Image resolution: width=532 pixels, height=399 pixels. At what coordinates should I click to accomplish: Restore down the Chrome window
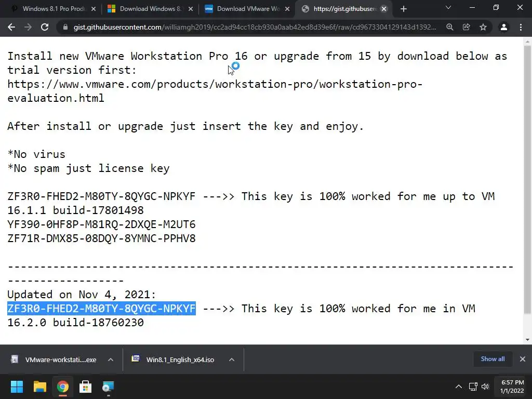click(496, 7)
